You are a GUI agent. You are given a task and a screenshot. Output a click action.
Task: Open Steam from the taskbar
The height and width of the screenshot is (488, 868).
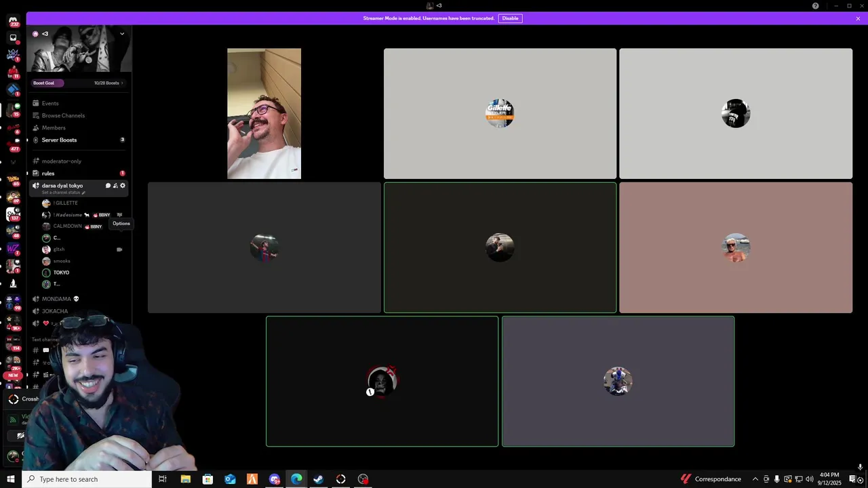(318, 479)
